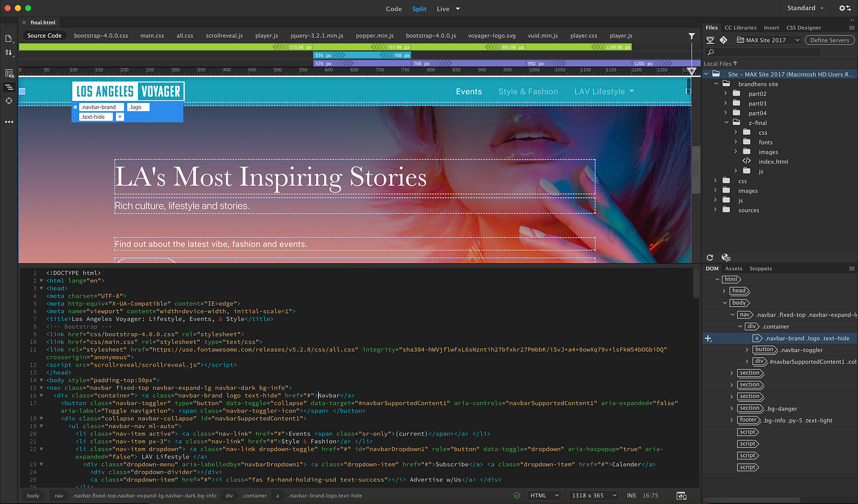Click the refresh icon in Files panel

pos(710,257)
